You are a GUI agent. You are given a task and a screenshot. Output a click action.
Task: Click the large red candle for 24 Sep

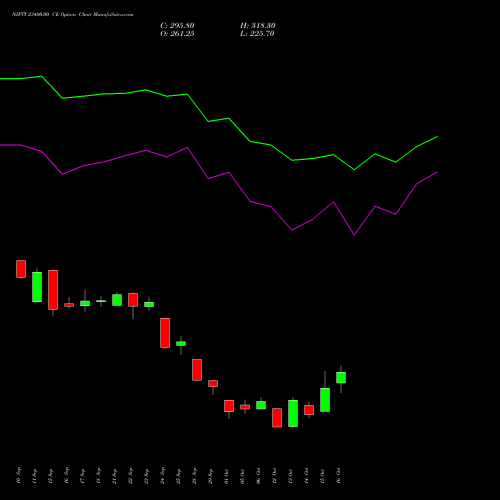pyautogui.click(x=165, y=333)
